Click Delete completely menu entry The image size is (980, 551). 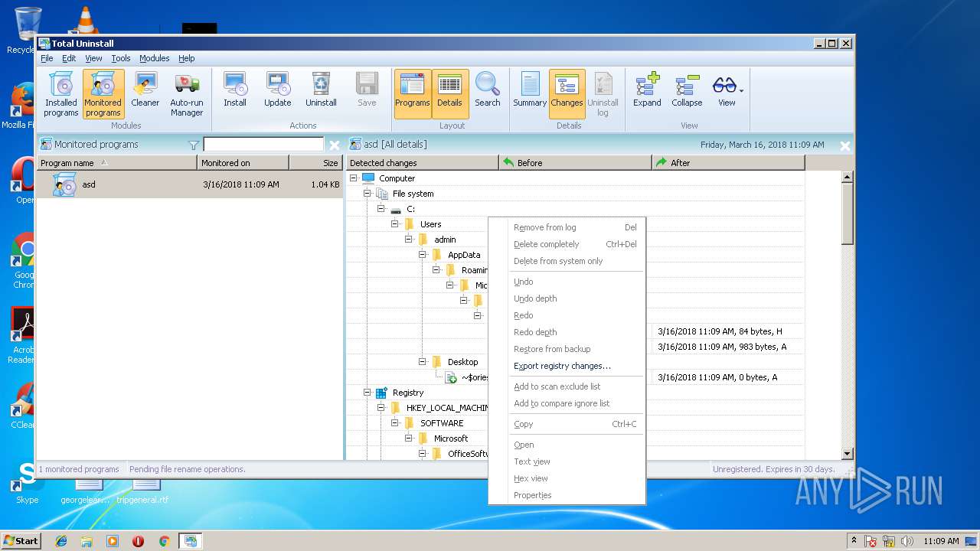pos(567,244)
